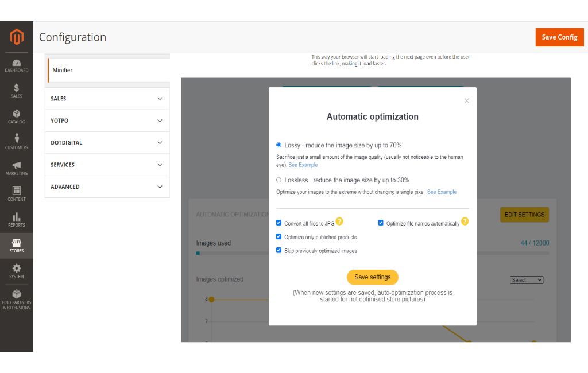Click the Configuration page heading
588x373 pixels.
[73, 37]
